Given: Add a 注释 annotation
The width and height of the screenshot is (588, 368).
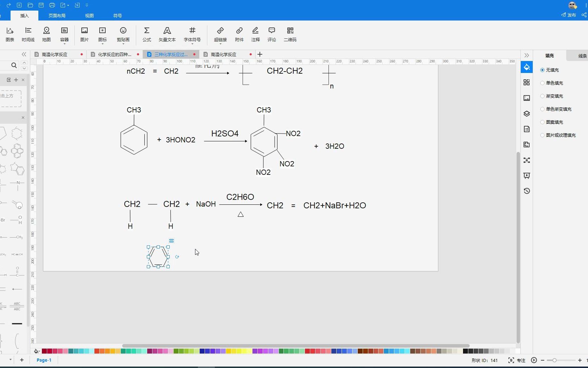Looking at the screenshot, I should (x=256, y=35).
